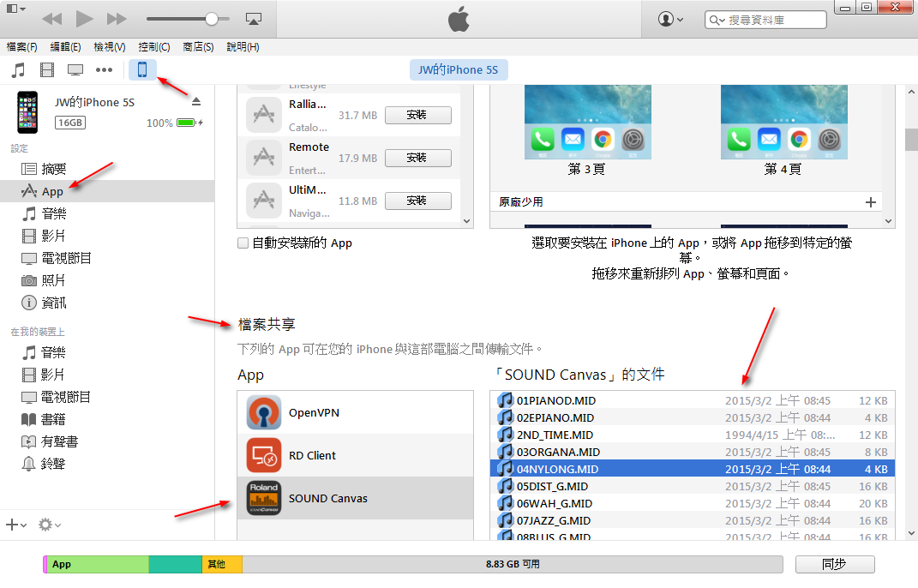Open 影片 under 在我的裝置上

107,375
